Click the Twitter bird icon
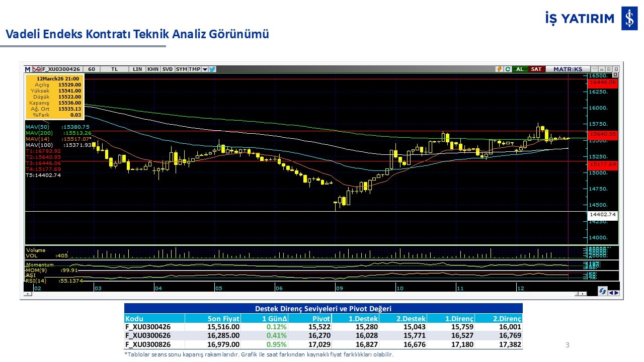The height and width of the screenshot is (362, 644). coord(212,69)
